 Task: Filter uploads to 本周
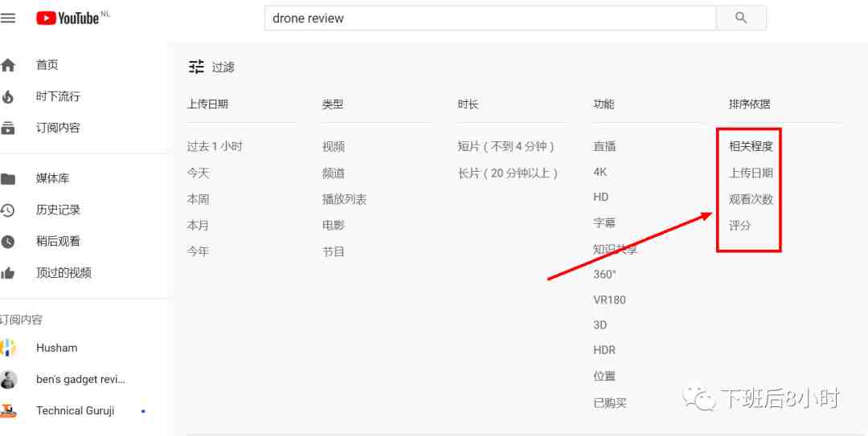199,200
